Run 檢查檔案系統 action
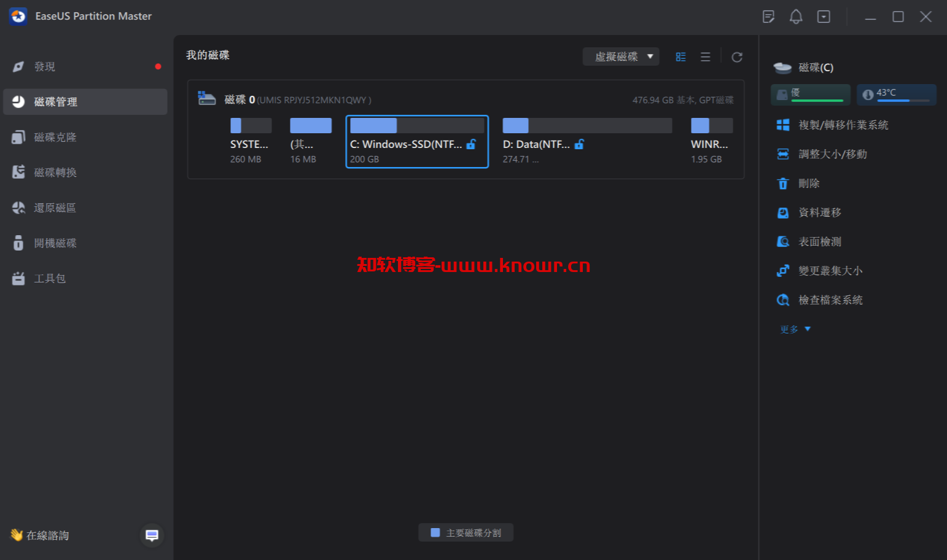 (830, 300)
